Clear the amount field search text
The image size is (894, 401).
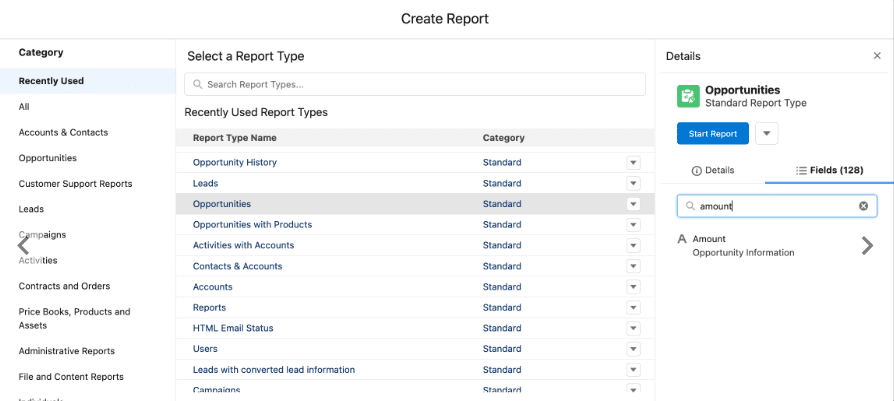click(x=863, y=206)
